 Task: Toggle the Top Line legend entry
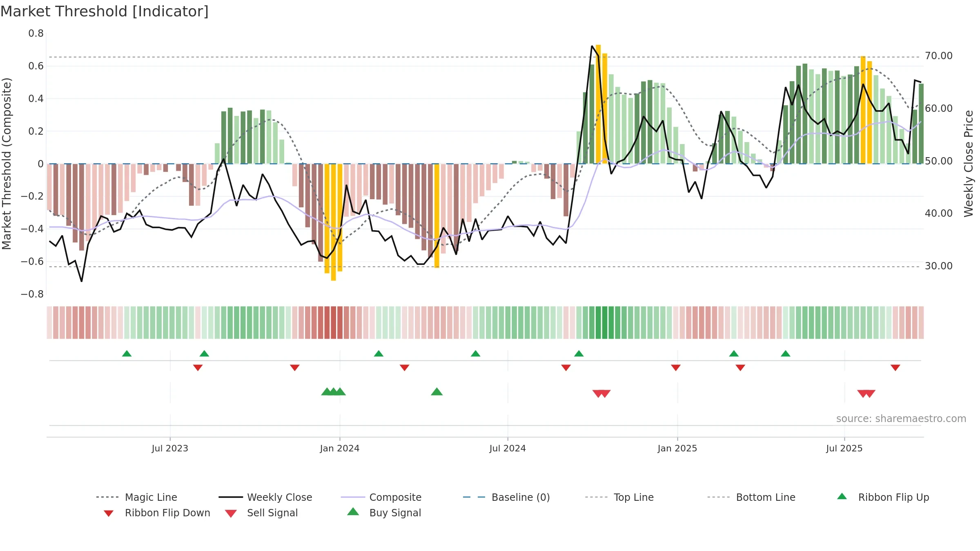point(619,497)
